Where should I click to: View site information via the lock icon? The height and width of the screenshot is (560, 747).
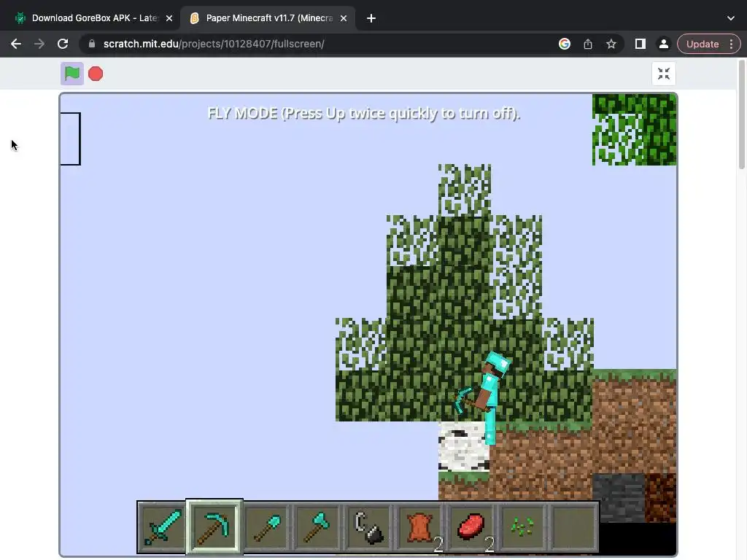[x=92, y=44]
